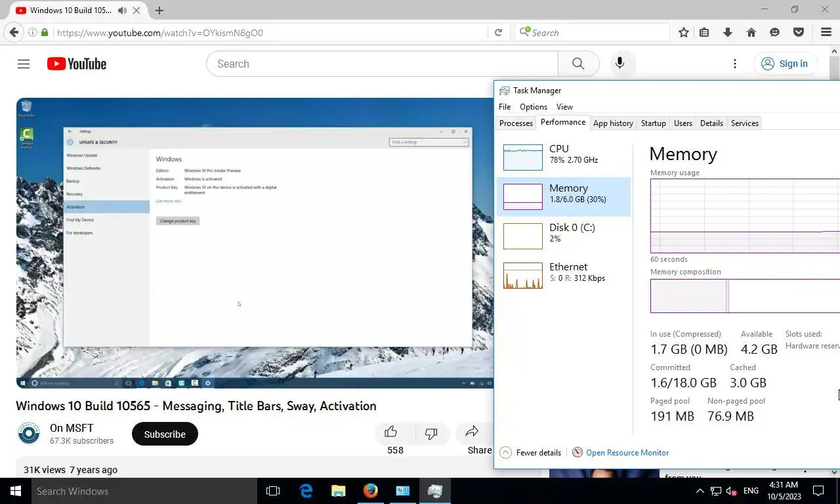
Task: Click the YouTube search magnifier button
Action: [x=578, y=64]
